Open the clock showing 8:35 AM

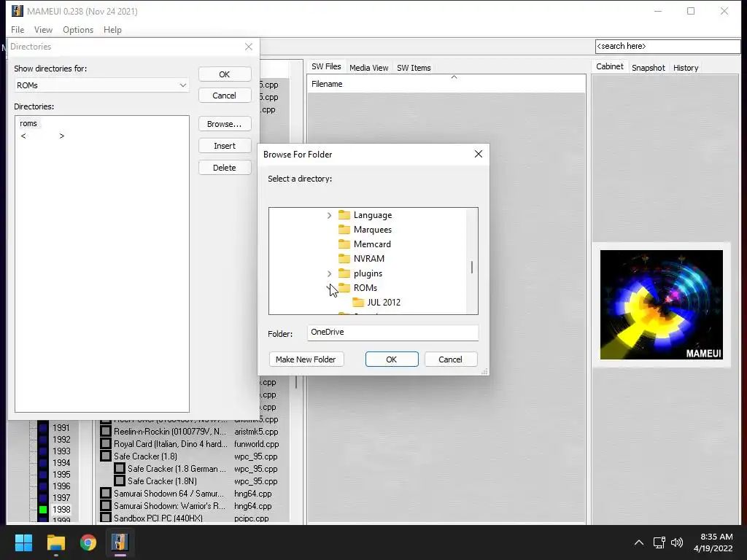pyautogui.click(x=713, y=542)
